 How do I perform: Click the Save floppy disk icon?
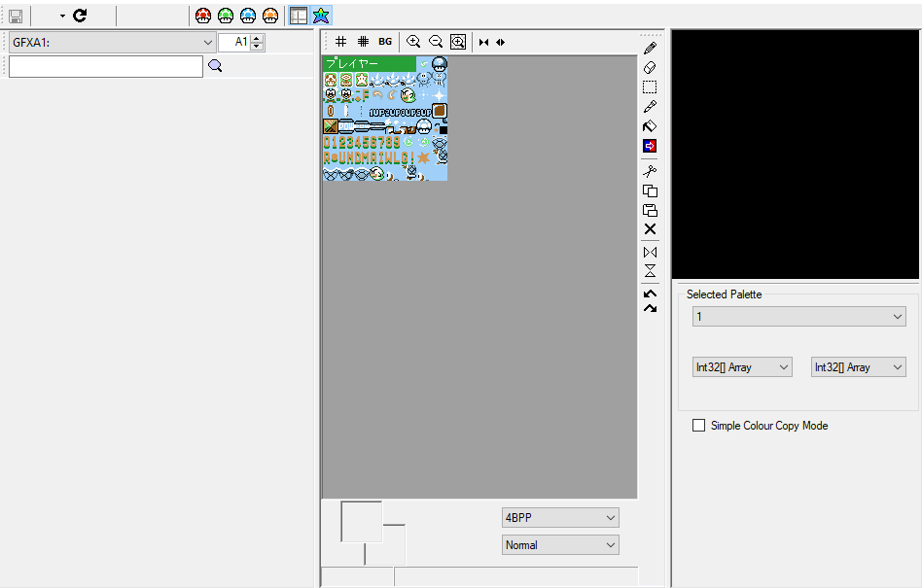pyautogui.click(x=16, y=16)
